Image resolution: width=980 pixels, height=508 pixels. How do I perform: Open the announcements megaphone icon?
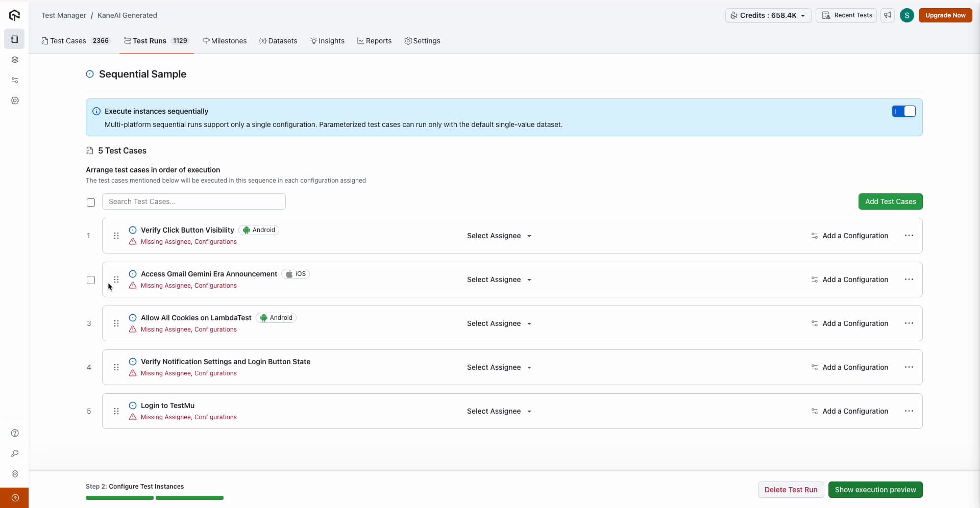888,15
